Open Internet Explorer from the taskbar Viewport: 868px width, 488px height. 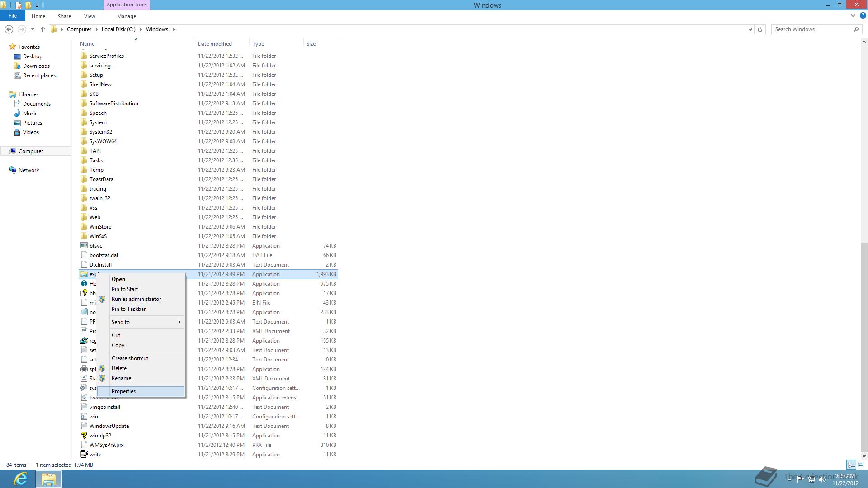coord(21,479)
